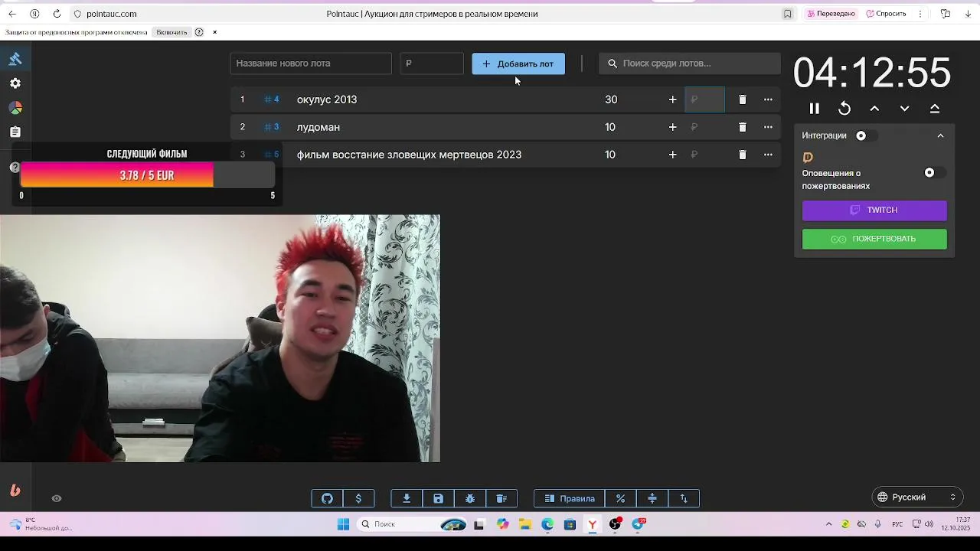
Task: Dismiss the protection banner with X
Action: pyautogui.click(x=214, y=32)
